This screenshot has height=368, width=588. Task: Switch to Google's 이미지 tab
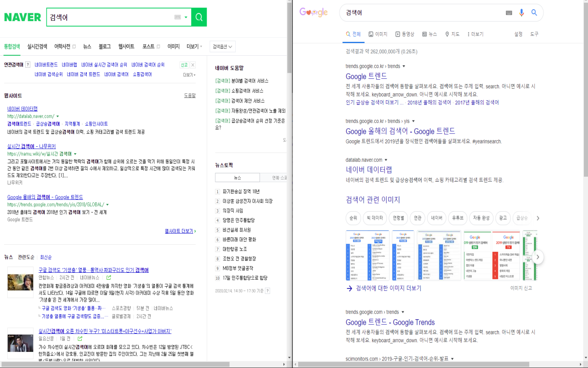pos(379,34)
